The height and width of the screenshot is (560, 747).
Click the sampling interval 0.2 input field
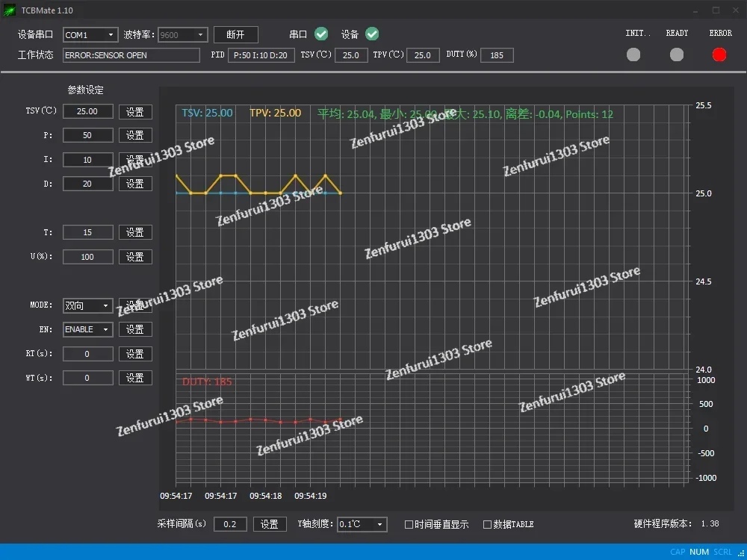coord(230,524)
